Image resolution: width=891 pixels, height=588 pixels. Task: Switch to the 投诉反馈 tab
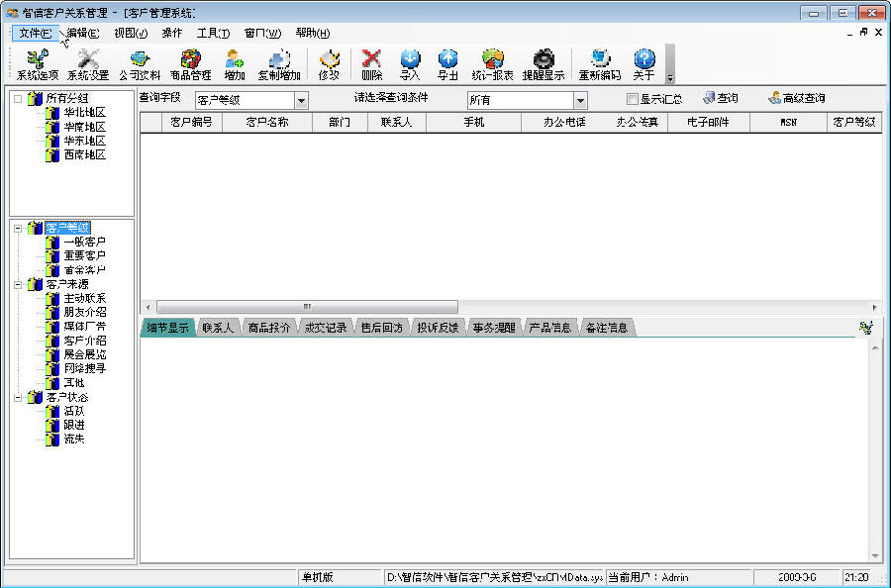[439, 328]
